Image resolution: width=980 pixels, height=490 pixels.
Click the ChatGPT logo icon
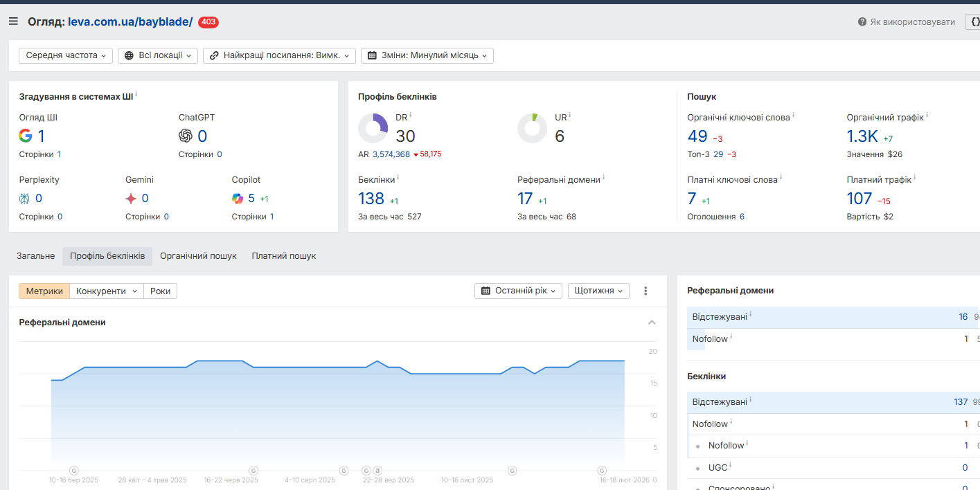tap(186, 136)
